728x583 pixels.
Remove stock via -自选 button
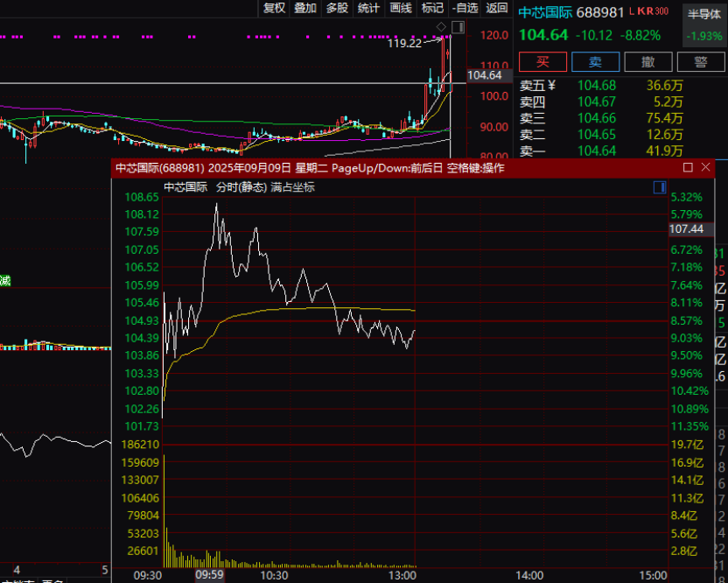pos(465,8)
